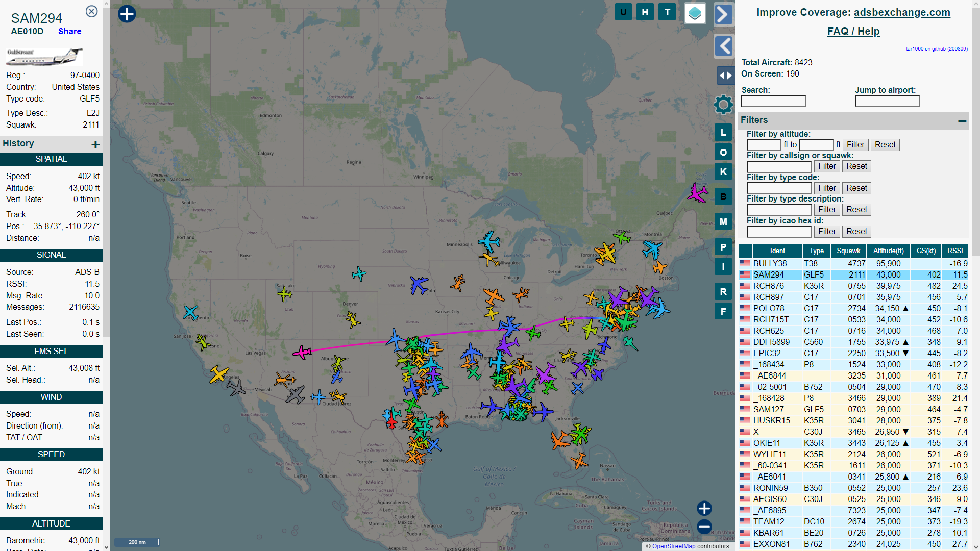Select red aircraft in west Texas
Viewport: 980px width, 551px height.
(x=391, y=422)
